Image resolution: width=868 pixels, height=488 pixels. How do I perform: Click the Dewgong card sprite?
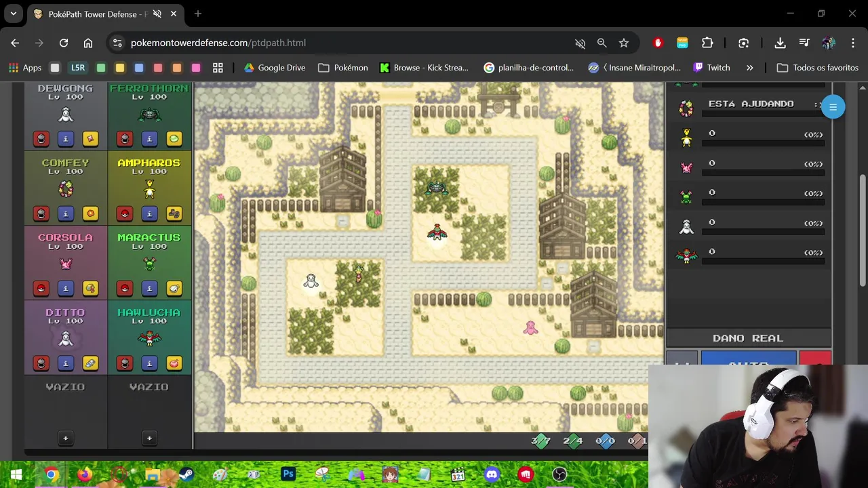pyautogui.click(x=66, y=114)
